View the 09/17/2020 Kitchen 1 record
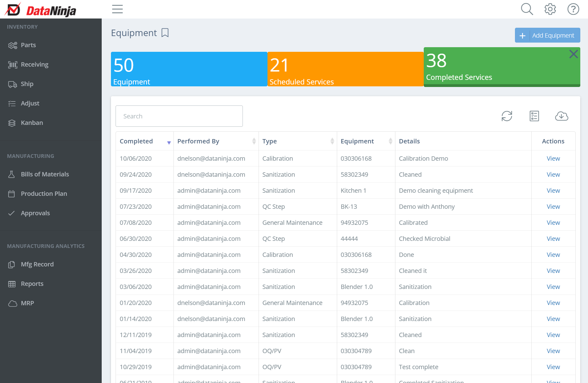 [553, 191]
